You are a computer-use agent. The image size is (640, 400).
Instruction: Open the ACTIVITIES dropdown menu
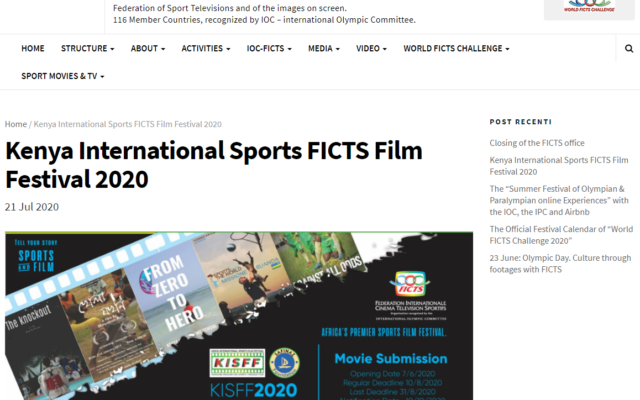(206, 49)
